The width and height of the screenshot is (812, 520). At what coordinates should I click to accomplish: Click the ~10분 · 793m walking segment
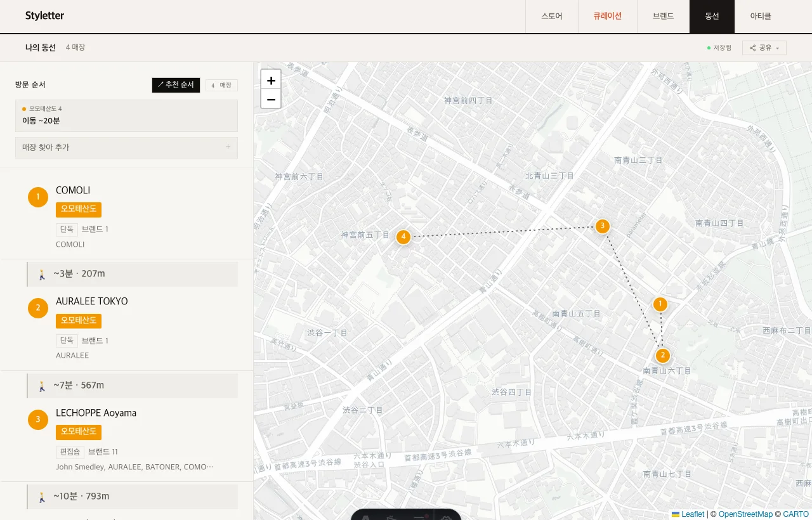coord(133,497)
